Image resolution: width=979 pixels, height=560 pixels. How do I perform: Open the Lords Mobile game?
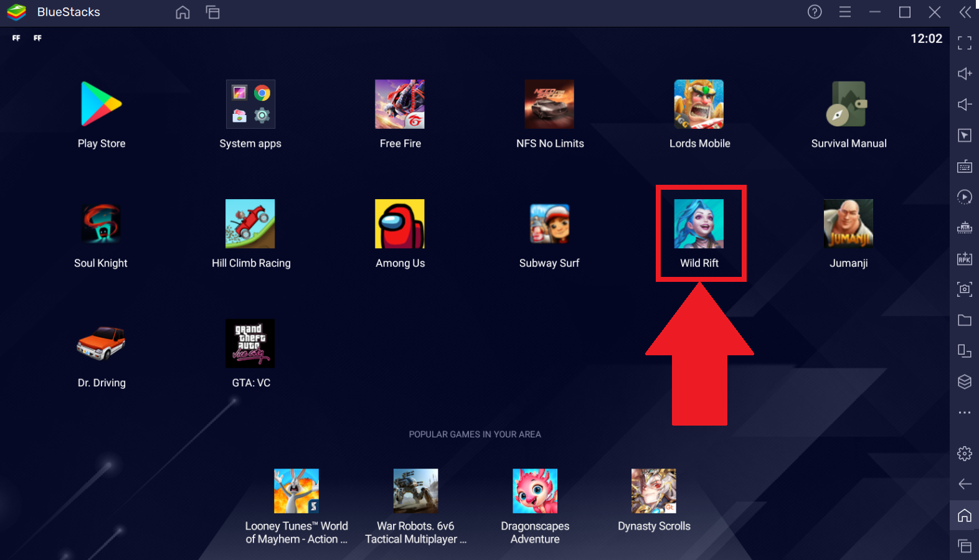pyautogui.click(x=699, y=105)
